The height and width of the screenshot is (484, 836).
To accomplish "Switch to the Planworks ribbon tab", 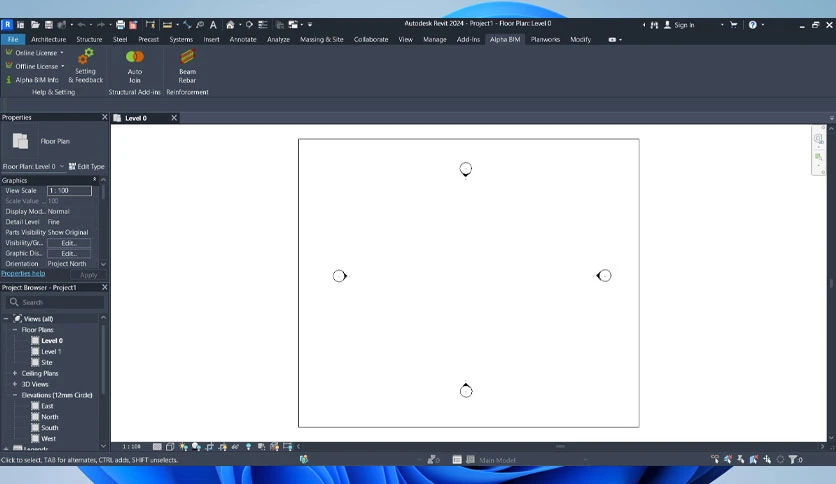I will coord(545,39).
